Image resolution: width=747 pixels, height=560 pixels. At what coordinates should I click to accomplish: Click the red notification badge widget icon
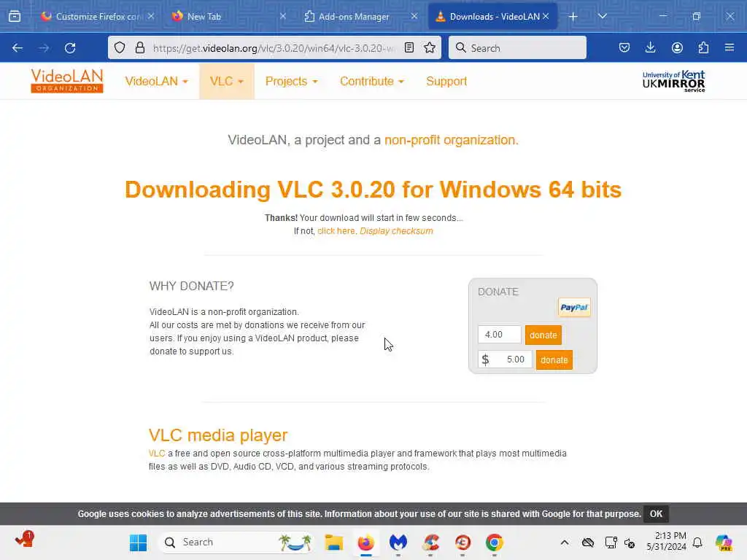point(25,540)
